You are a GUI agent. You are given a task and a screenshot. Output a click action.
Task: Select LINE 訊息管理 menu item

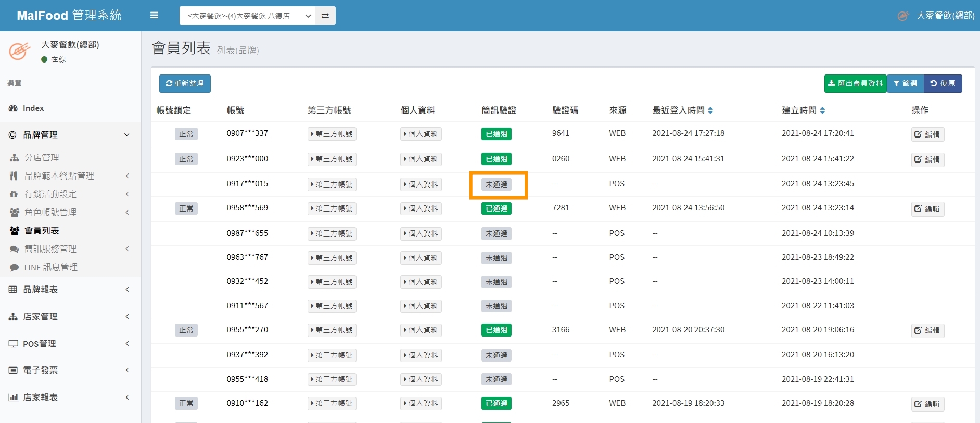(50, 267)
